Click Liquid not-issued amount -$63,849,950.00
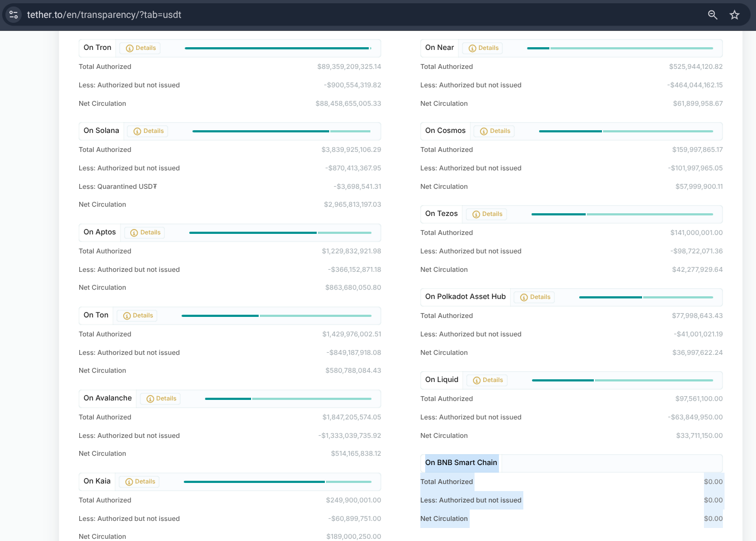The width and height of the screenshot is (756, 541). click(x=695, y=417)
